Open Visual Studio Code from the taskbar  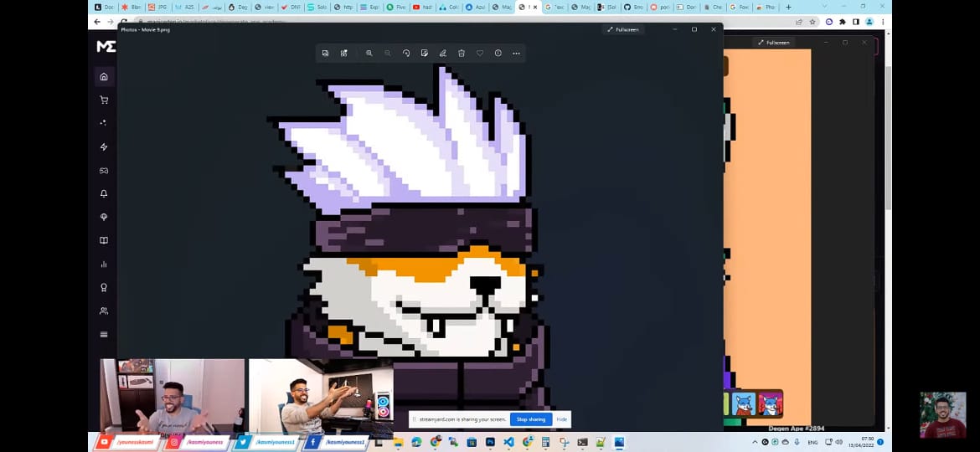[x=508, y=442]
